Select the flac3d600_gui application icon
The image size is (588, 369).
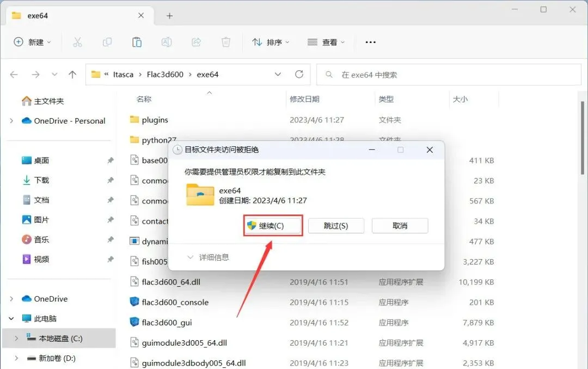[134, 322]
